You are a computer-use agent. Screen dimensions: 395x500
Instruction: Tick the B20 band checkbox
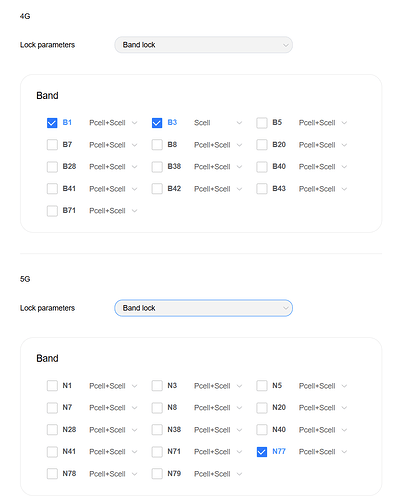(x=262, y=145)
